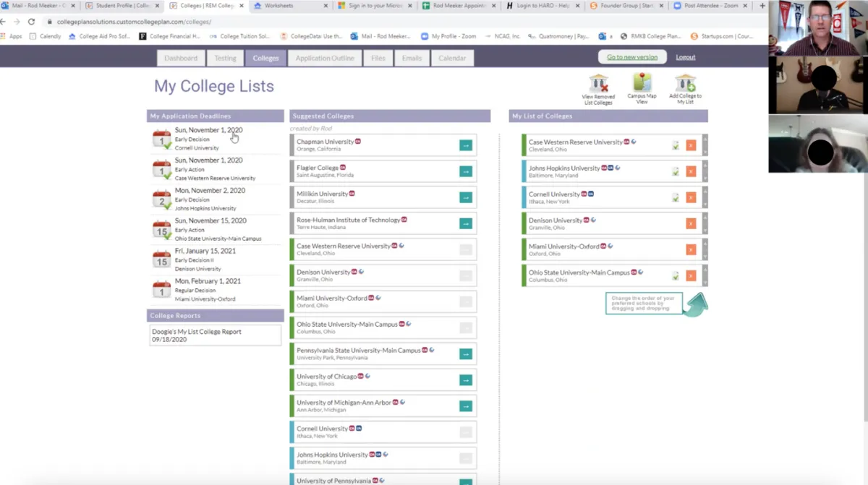
Task: Open the Dashboard tab
Action: pyautogui.click(x=181, y=58)
